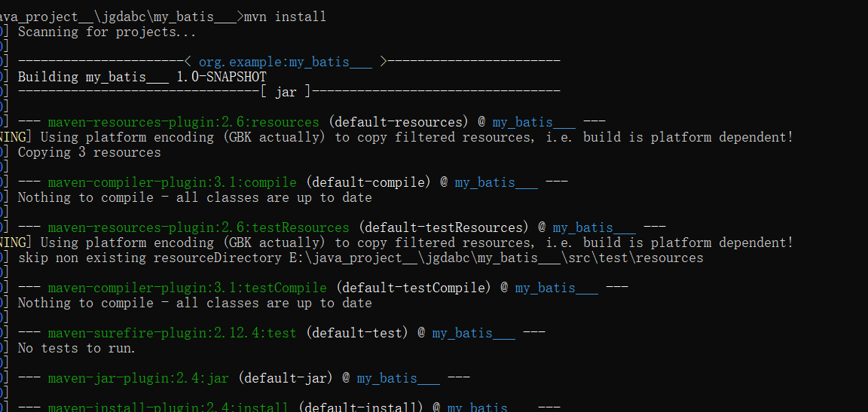The image size is (868, 412).
Task: Click the '(default-testResources)' execution id
Action: [x=443, y=227]
